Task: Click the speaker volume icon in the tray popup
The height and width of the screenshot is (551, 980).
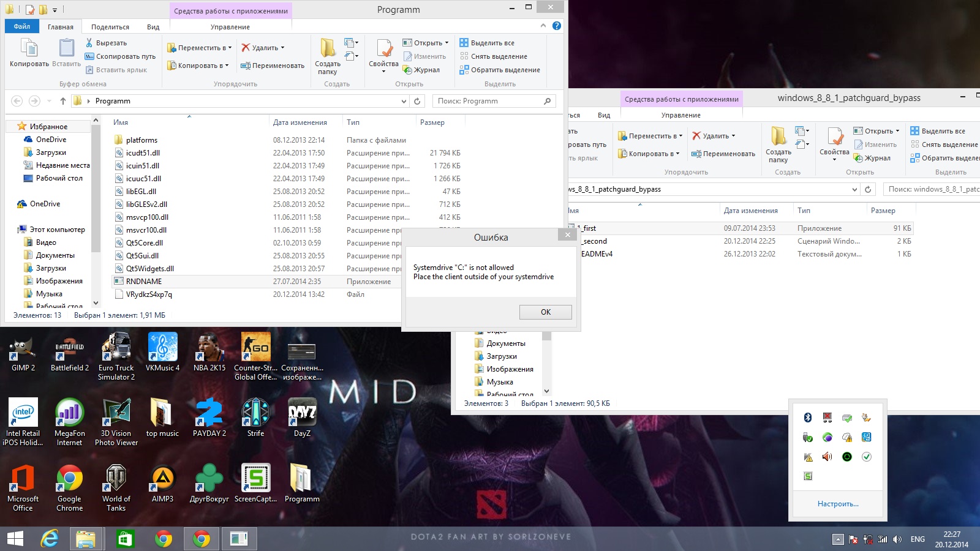Action: [x=827, y=457]
